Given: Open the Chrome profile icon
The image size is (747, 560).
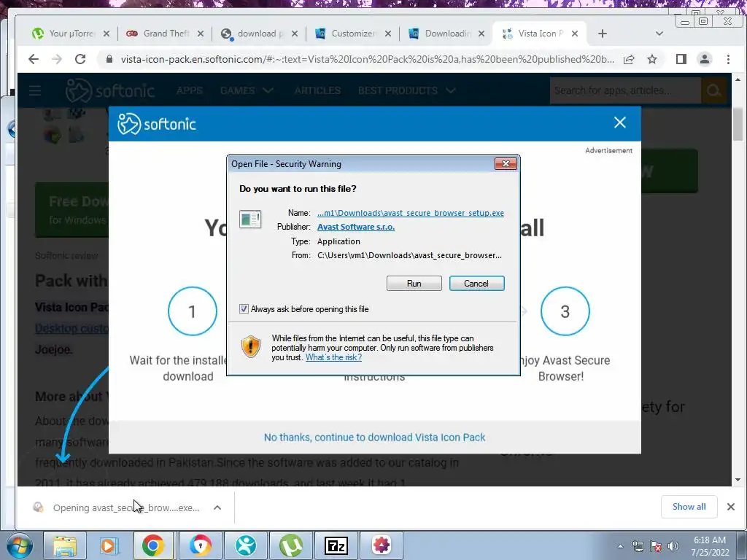Looking at the screenshot, I should click(x=705, y=60).
